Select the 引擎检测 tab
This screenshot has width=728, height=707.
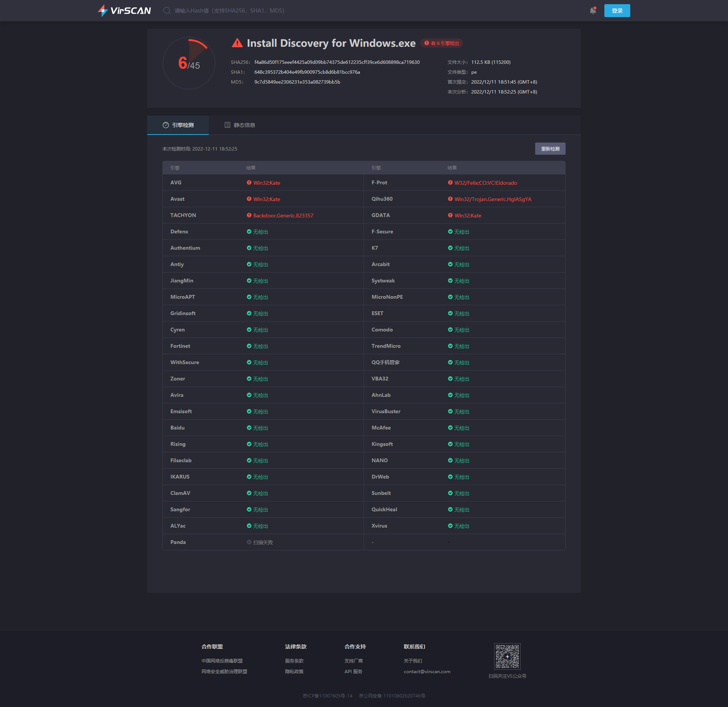178,125
